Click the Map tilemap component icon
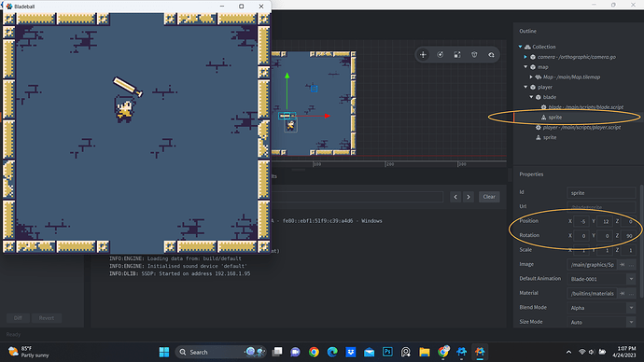 [x=539, y=77]
